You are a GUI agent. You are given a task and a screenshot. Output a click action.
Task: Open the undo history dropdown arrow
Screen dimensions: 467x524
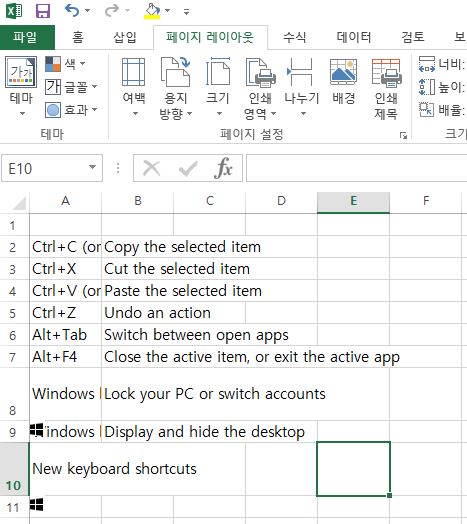[88, 11]
